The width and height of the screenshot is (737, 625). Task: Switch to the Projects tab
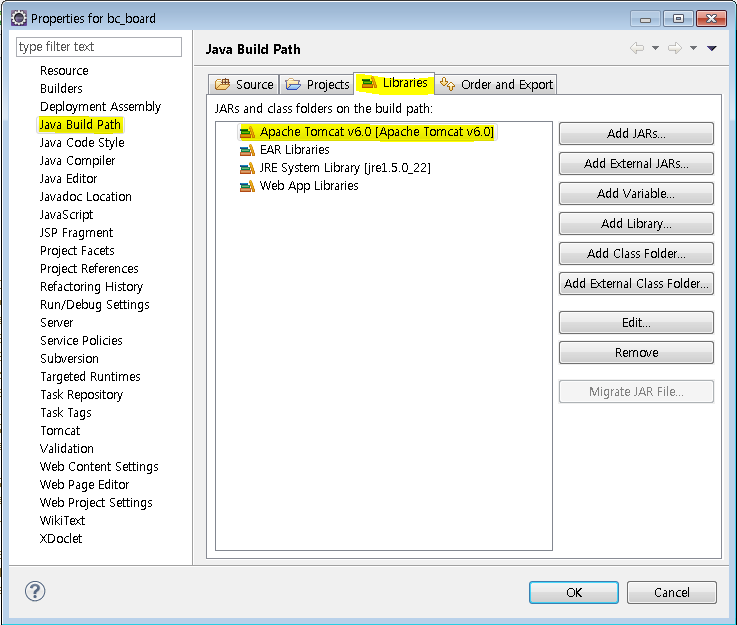[x=317, y=85]
